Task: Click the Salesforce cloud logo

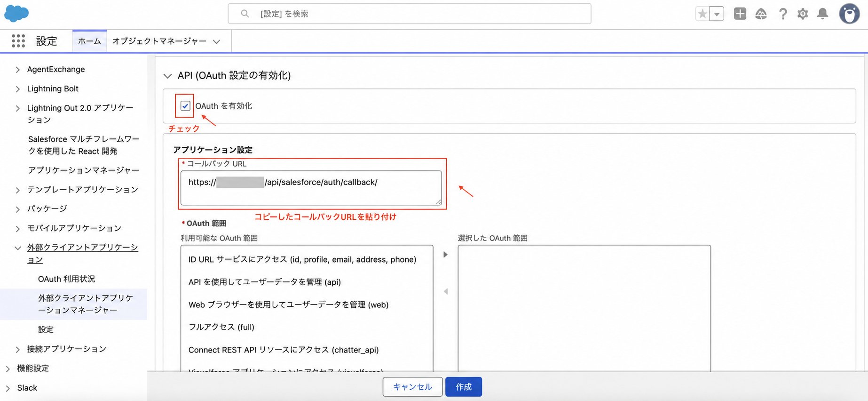Action: pyautogui.click(x=16, y=14)
